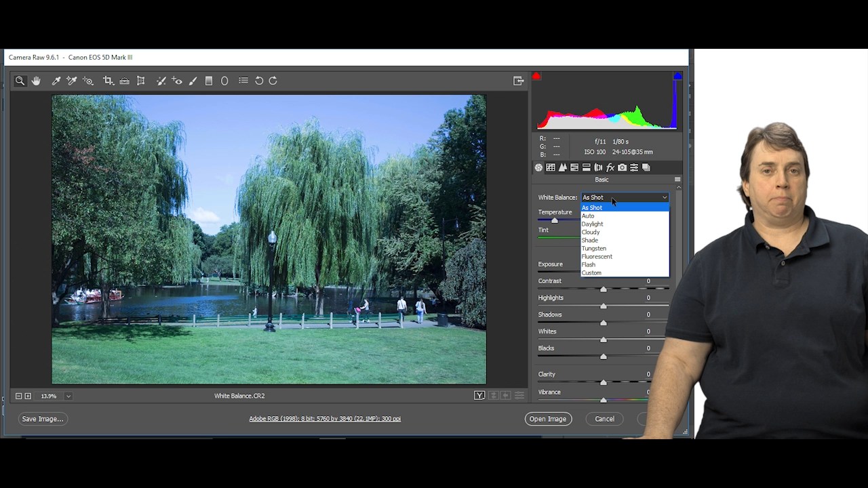Click the Highlights value field
868x488 pixels.
point(647,298)
